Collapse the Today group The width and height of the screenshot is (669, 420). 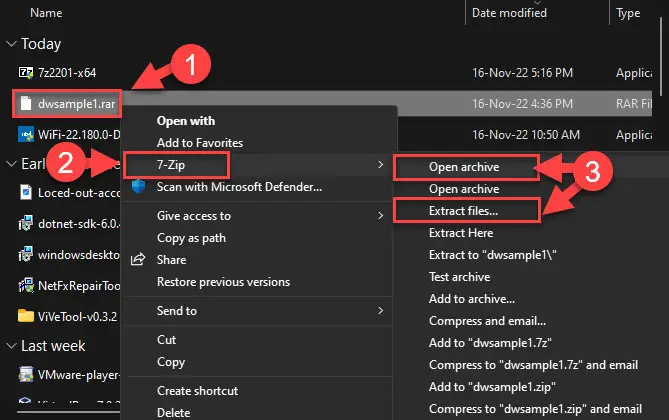[11, 44]
